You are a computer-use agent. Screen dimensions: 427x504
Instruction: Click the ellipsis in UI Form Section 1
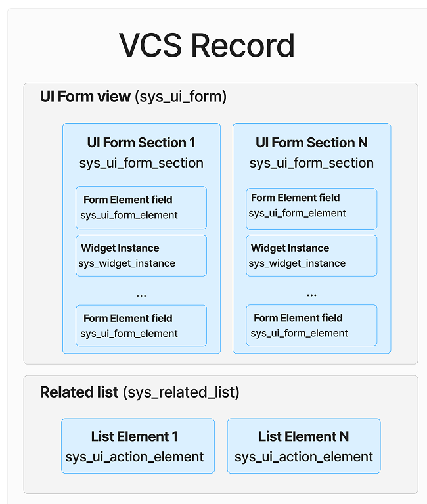141,294
